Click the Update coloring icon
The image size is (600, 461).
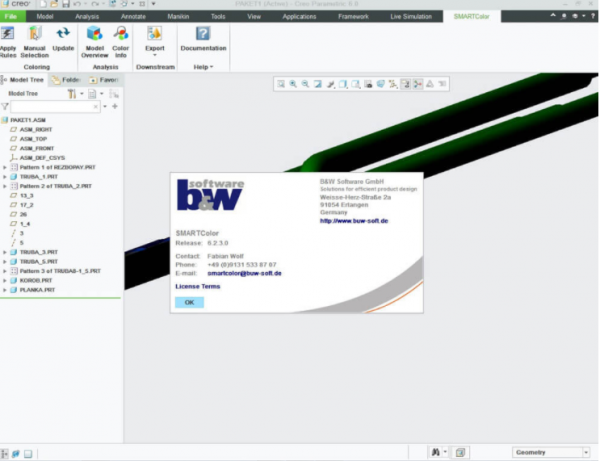63,34
